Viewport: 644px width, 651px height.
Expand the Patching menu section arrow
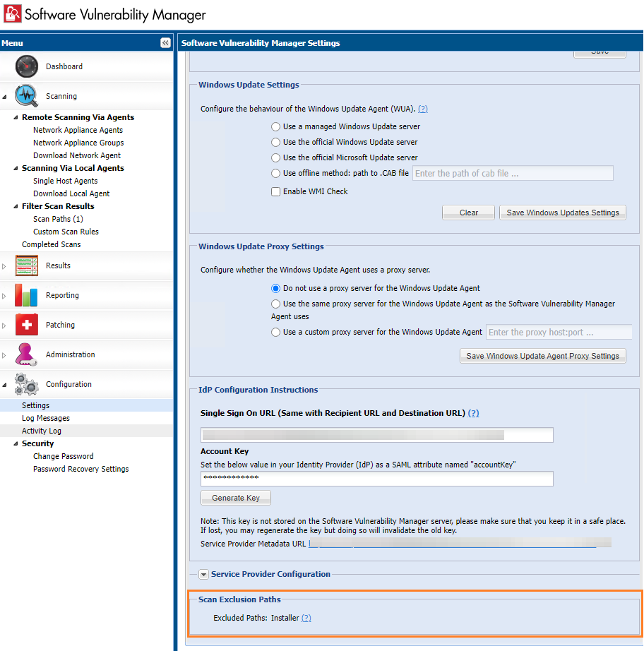4,325
